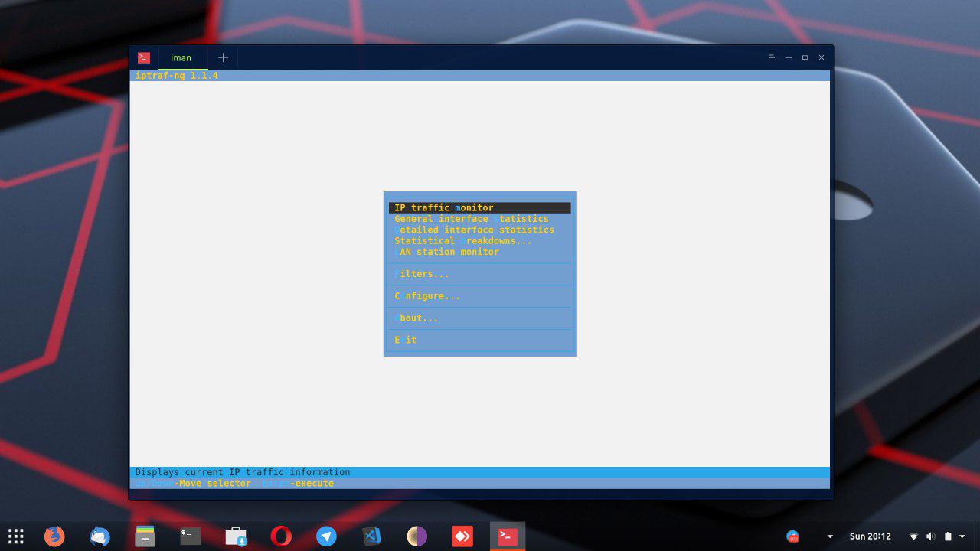This screenshot has height=551, width=980.
Task: Click the Wi-Fi icon in the system tray
Action: click(x=913, y=536)
